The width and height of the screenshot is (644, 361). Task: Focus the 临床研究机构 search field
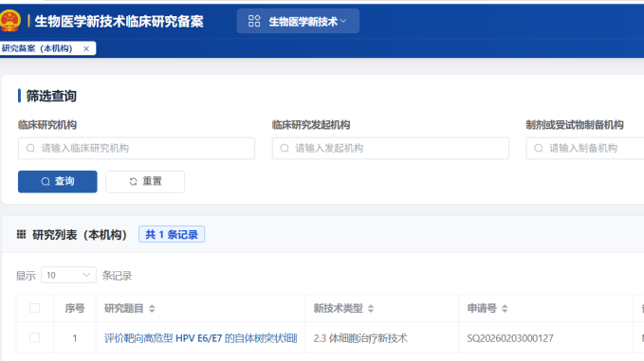[x=137, y=148]
